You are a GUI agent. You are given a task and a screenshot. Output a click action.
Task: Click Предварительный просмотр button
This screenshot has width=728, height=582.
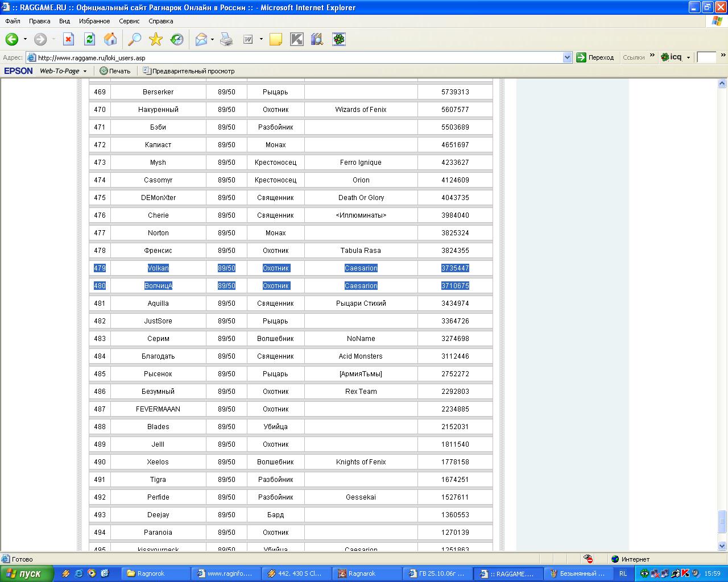[188, 71]
